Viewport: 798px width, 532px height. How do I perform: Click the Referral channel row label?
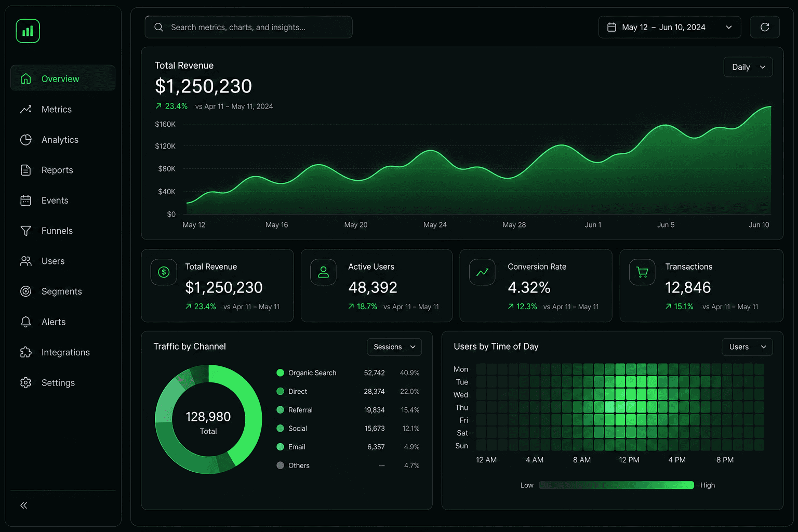click(300, 410)
